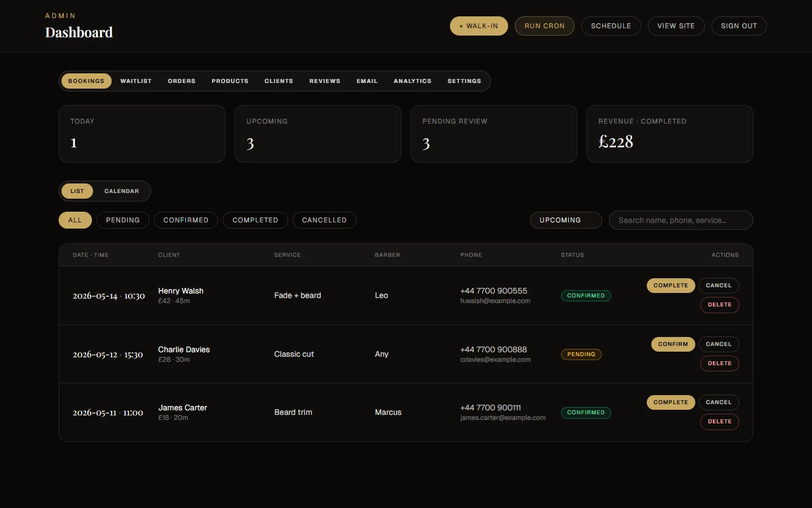
Task: Click the Phone column header
Action: [x=471, y=255]
